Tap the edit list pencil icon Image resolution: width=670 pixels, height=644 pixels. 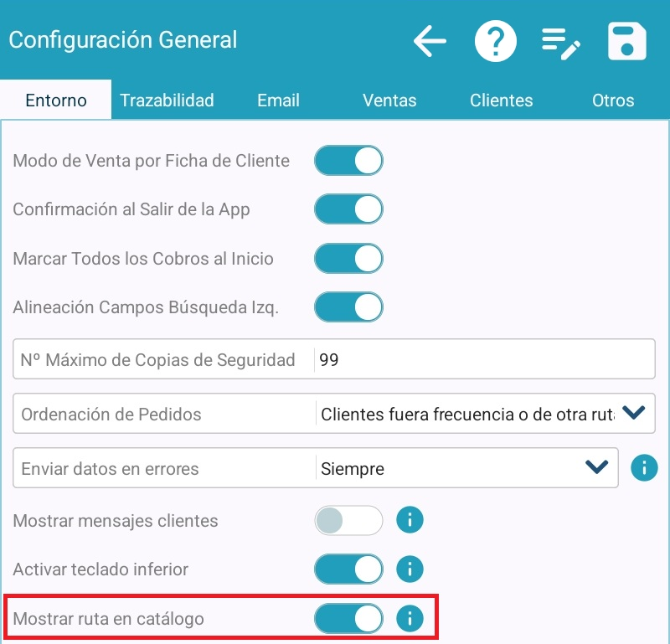(560, 41)
